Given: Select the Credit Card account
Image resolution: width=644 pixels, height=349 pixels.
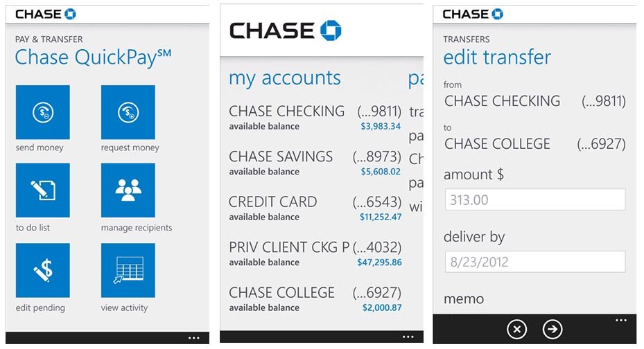Looking at the screenshot, I should click(x=315, y=208).
